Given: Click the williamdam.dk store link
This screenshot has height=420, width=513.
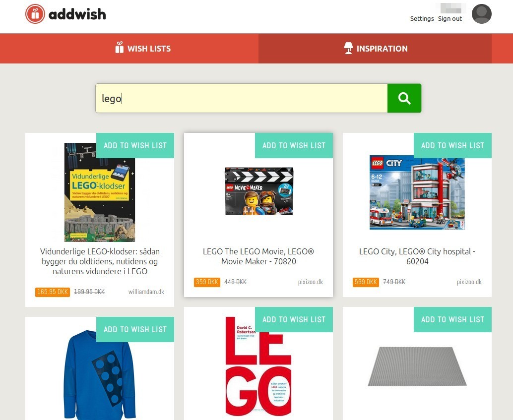Looking at the screenshot, I should pyautogui.click(x=146, y=292).
